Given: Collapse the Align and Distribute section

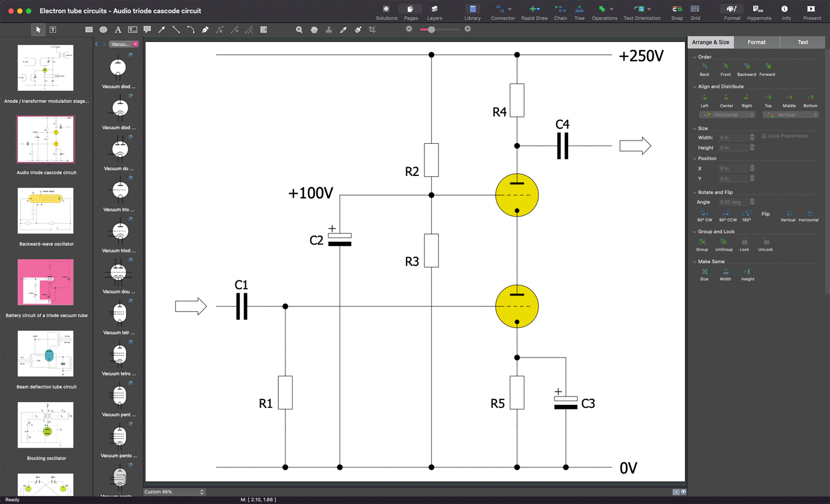Looking at the screenshot, I should coord(694,87).
